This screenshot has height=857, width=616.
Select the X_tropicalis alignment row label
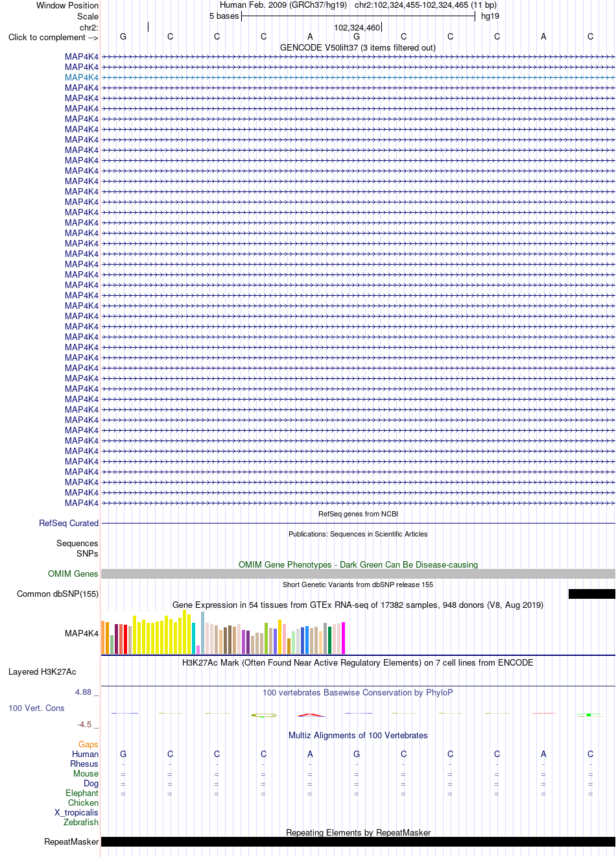(x=77, y=812)
